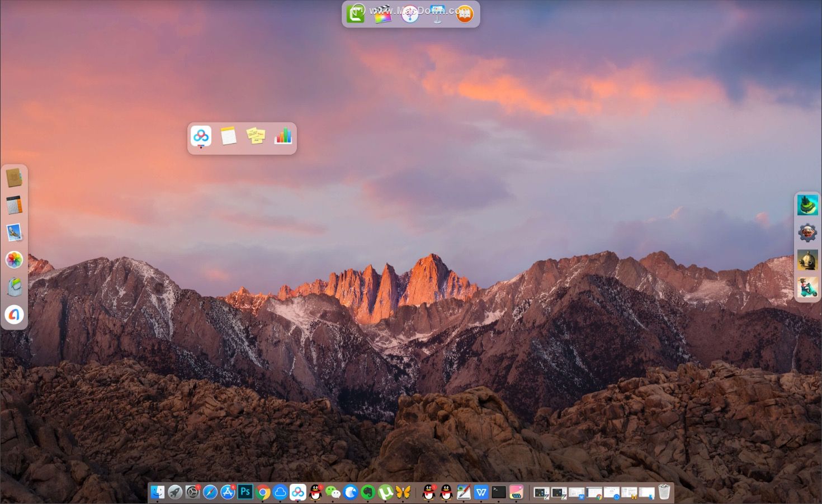The height and width of the screenshot is (504, 822).
Task: Open the orange-blue circle app in left dock
Action: point(15,315)
